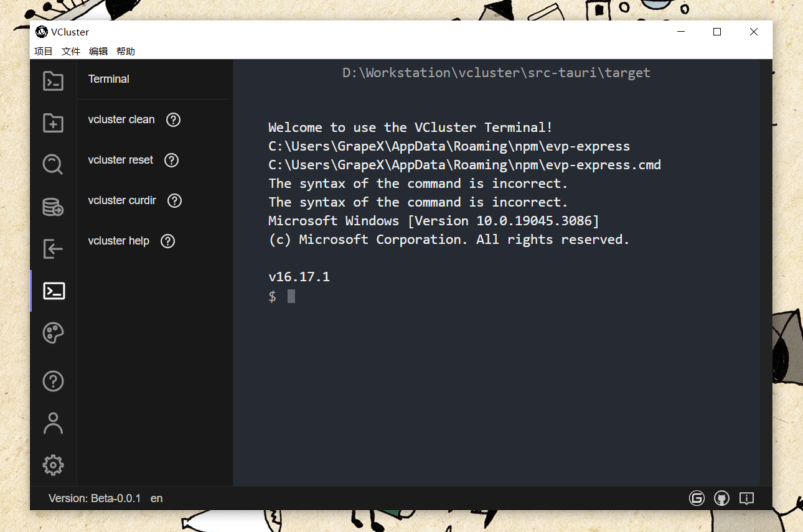The height and width of the screenshot is (532, 803).
Task: Click the new folder plus icon in the sidebar
Action: (53, 123)
